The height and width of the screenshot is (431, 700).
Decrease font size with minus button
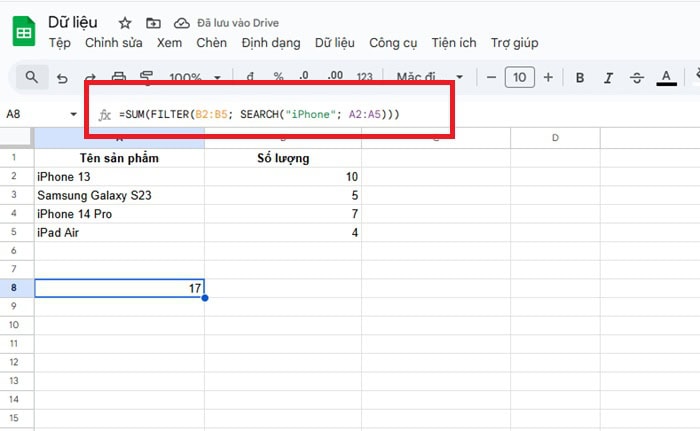491,77
